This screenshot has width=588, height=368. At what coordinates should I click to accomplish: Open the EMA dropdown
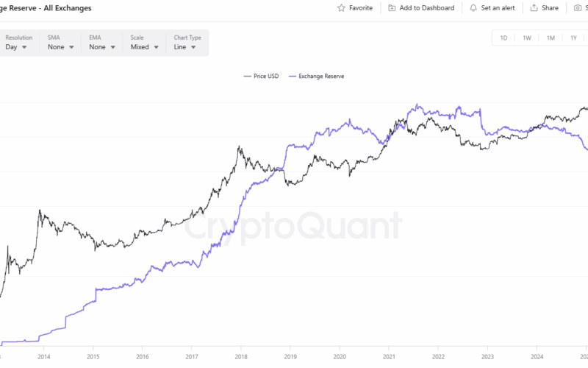102,47
